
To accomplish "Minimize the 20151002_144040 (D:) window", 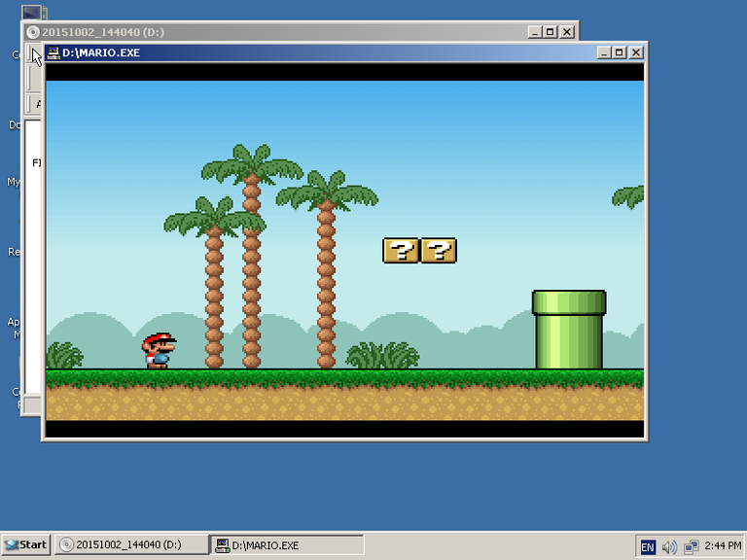I will point(535,32).
